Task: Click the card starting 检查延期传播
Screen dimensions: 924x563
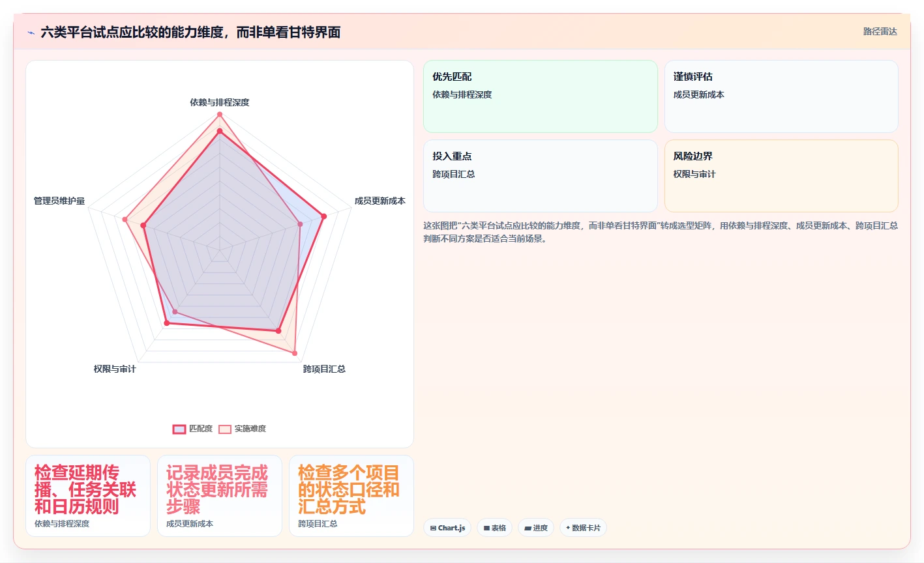Action: pos(88,496)
